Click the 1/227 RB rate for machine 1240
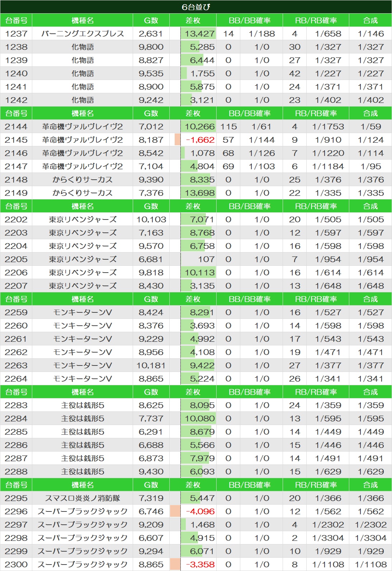This screenshot has height=571, width=392. pyautogui.click(x=328, y=74)
